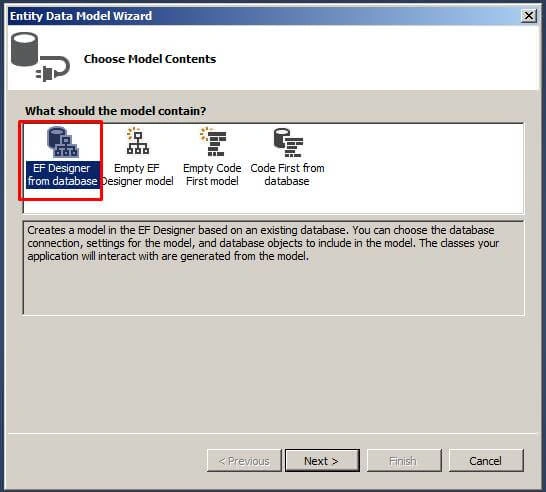The image size is (546, 492).
Task: Click the "Code First from database" label
Action: pyautogui.click(x=287, y=174)
